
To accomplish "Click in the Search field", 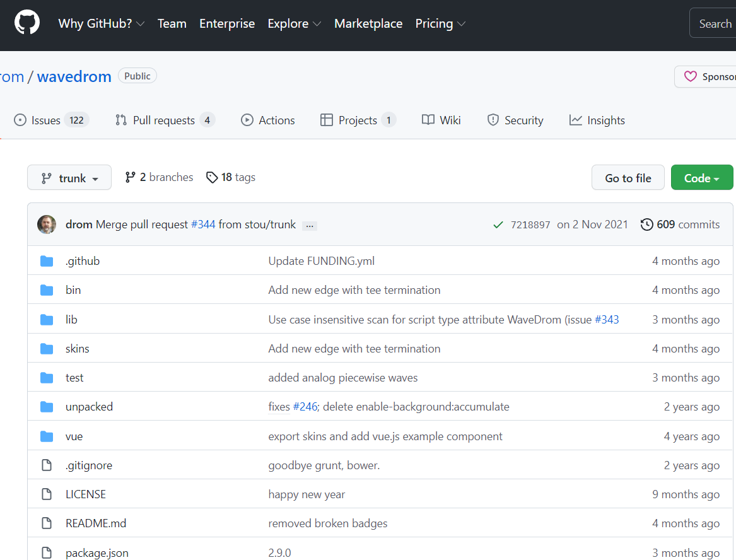I will click(x=715, y=24).
